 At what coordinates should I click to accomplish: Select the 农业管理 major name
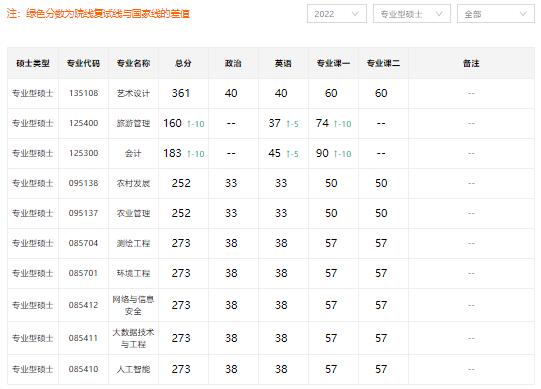133,213
